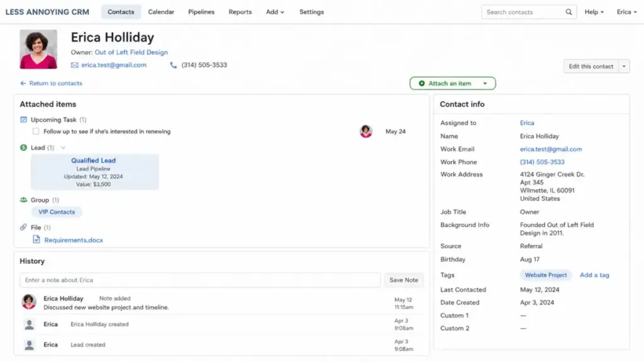Image resolution: width=644 pixels, height=362 pixels.
Task: Click Edit this contact button
Action: 591,66
